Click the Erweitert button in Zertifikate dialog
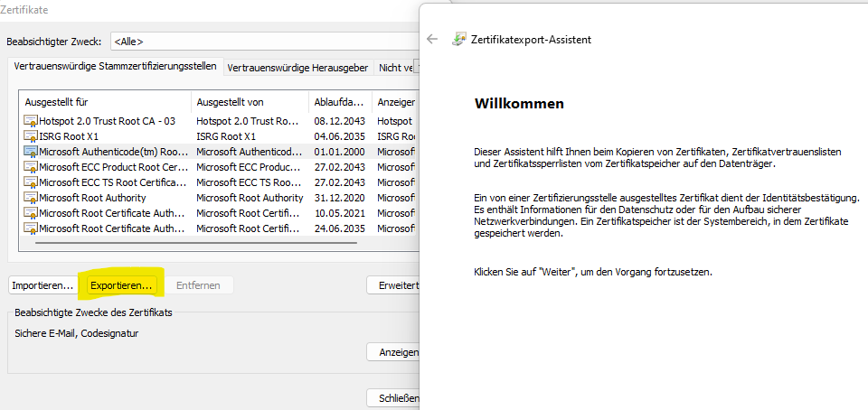 [x=392, y=285]
